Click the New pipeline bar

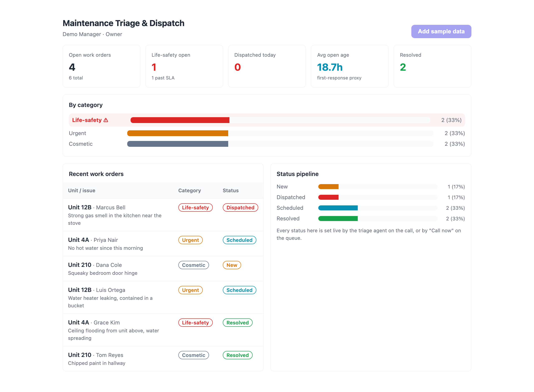tap(328, 186)
